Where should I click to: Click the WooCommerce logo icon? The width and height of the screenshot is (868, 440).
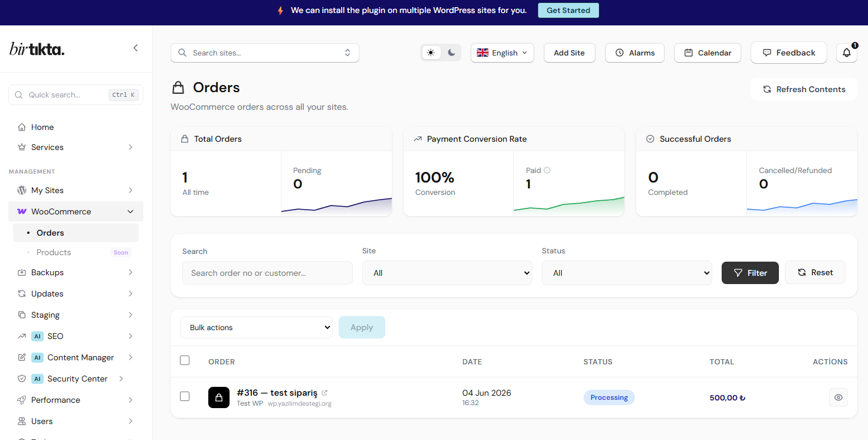click(x=22, y=211)
